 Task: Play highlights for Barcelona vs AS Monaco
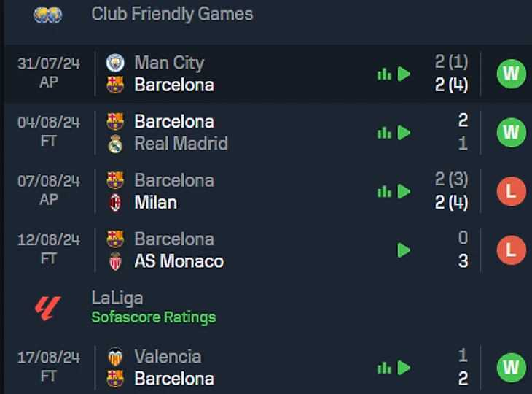pos(404,250)
